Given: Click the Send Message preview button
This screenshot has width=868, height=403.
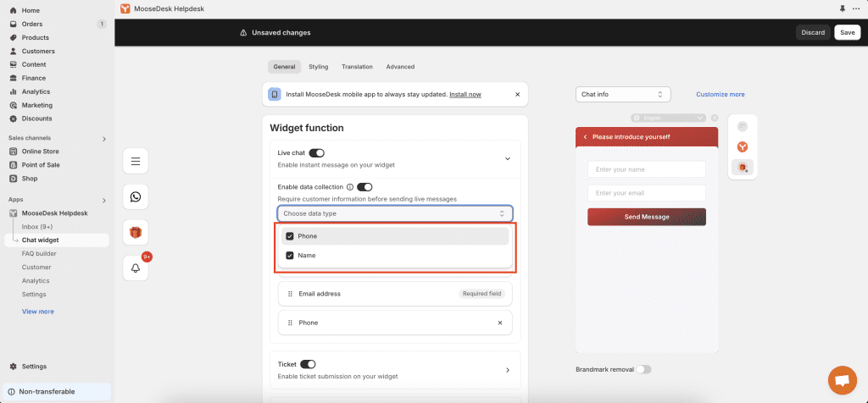Looking at the screenshot, I should tap(647, 218).
